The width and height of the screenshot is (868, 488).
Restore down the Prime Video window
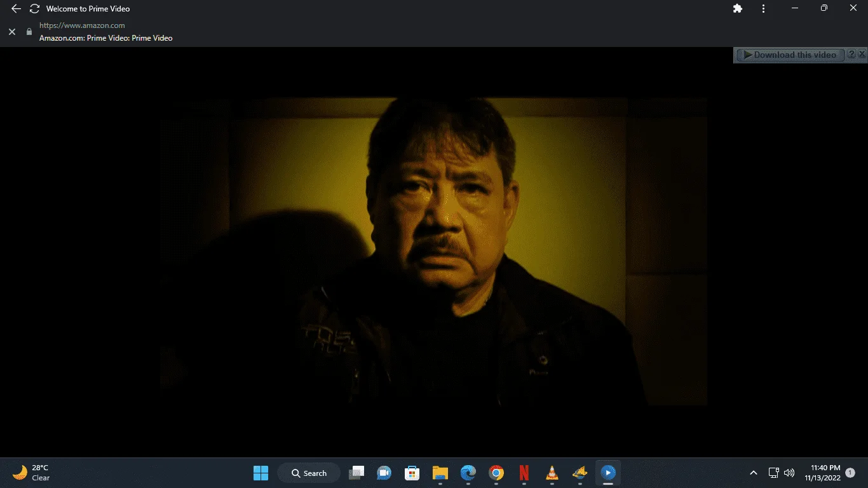pyautogui.click(x=824, y=8)
